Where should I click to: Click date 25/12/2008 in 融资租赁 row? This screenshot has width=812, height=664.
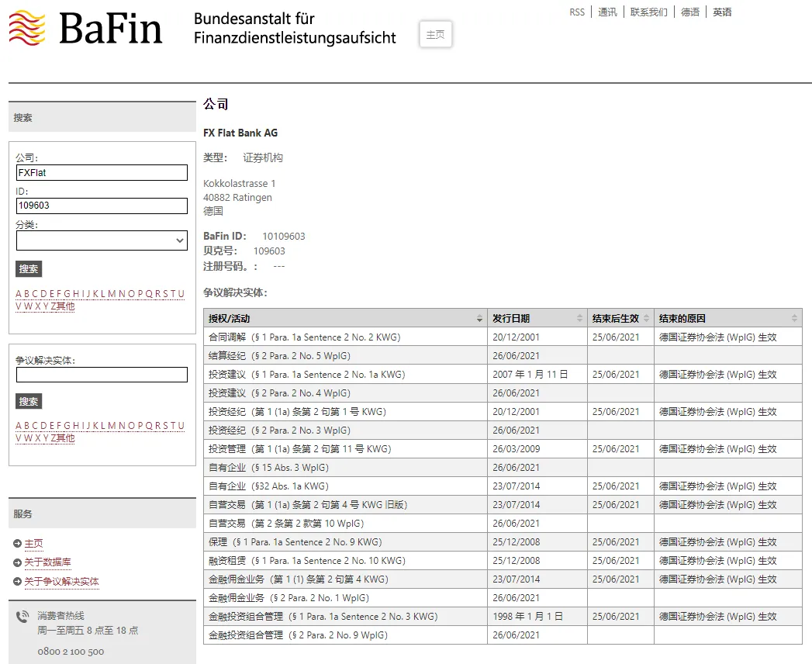[517, 561]
